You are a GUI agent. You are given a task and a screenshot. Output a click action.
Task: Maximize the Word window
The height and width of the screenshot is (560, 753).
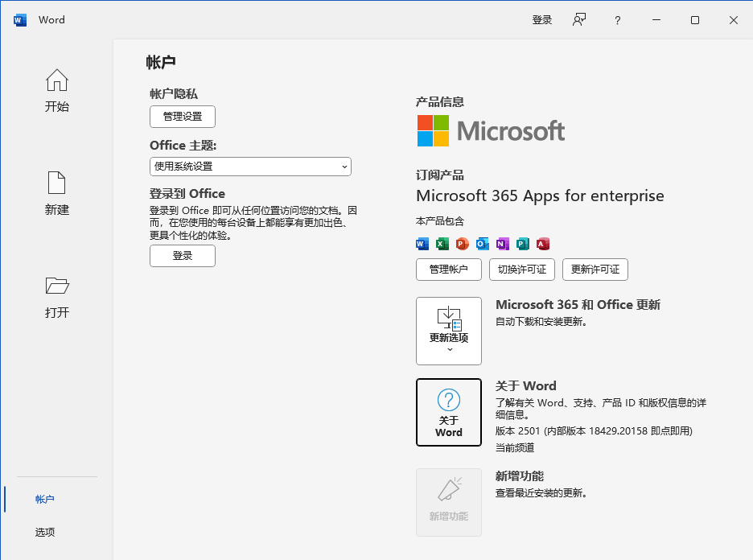point(695,20)
